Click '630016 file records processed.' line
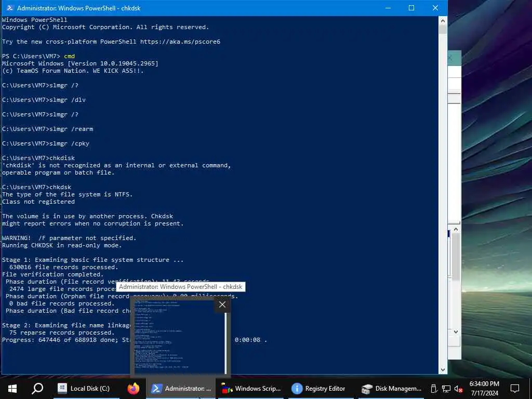Viewport: 532px width, 399px height. pos(64,268)
